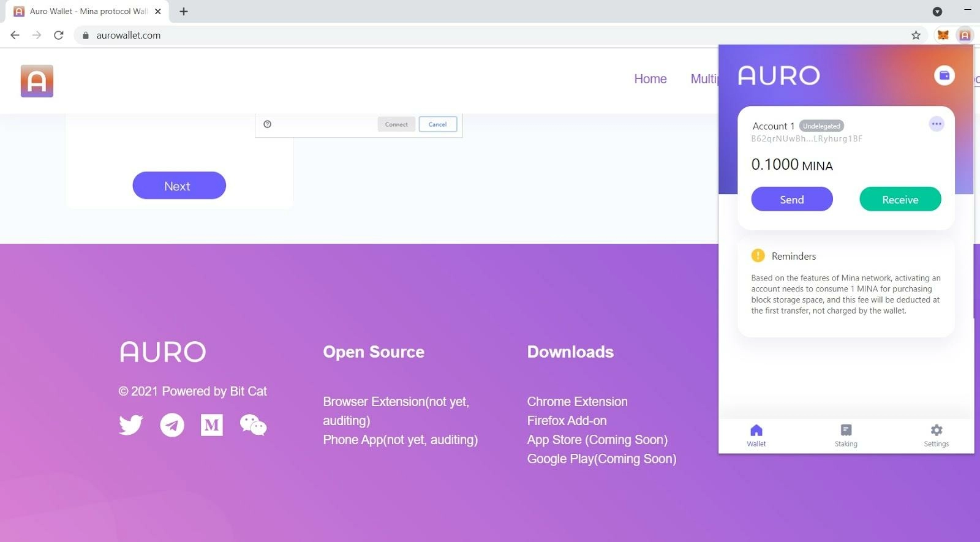The height and width of the screenshot is (542, 980).
Task: Click the Downloads footer heading
Action: point(570,352)
